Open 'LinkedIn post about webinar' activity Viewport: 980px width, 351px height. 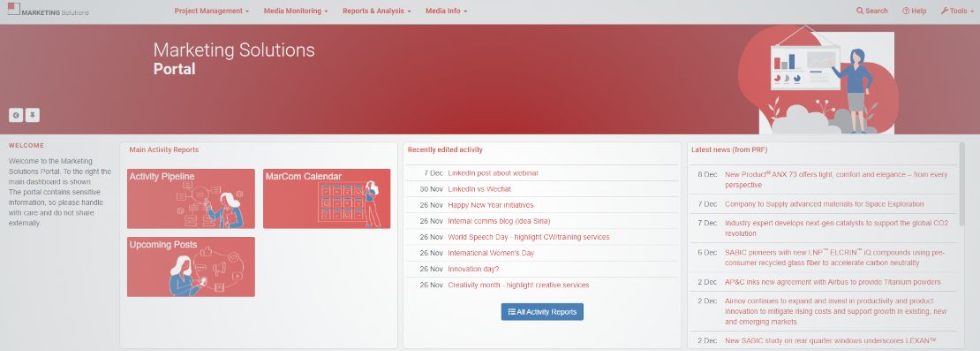point(493,172)
